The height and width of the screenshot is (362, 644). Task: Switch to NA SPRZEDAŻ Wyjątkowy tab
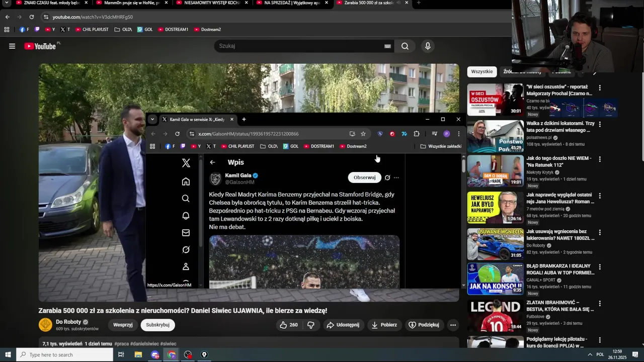pos(292,3)
